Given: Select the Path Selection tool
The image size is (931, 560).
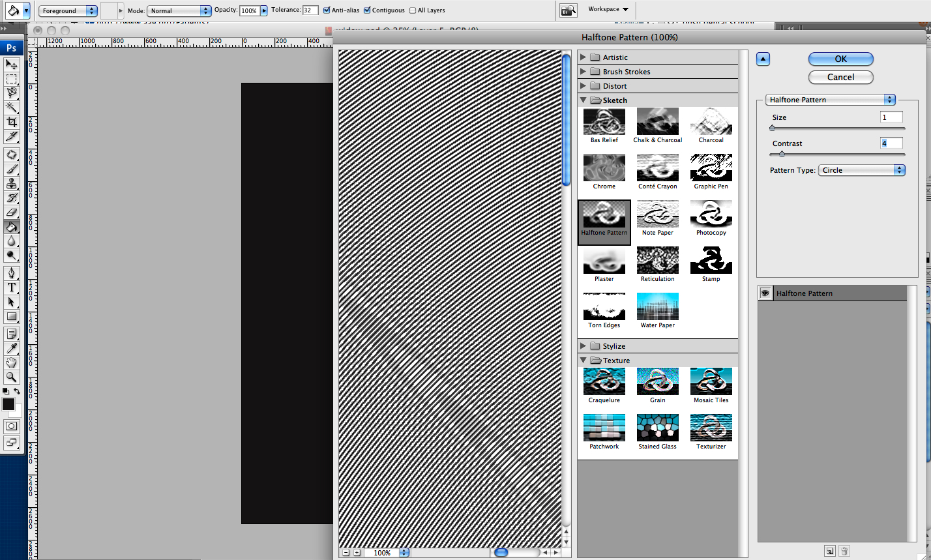Looking at the screenshot, I should pos(12,302).
